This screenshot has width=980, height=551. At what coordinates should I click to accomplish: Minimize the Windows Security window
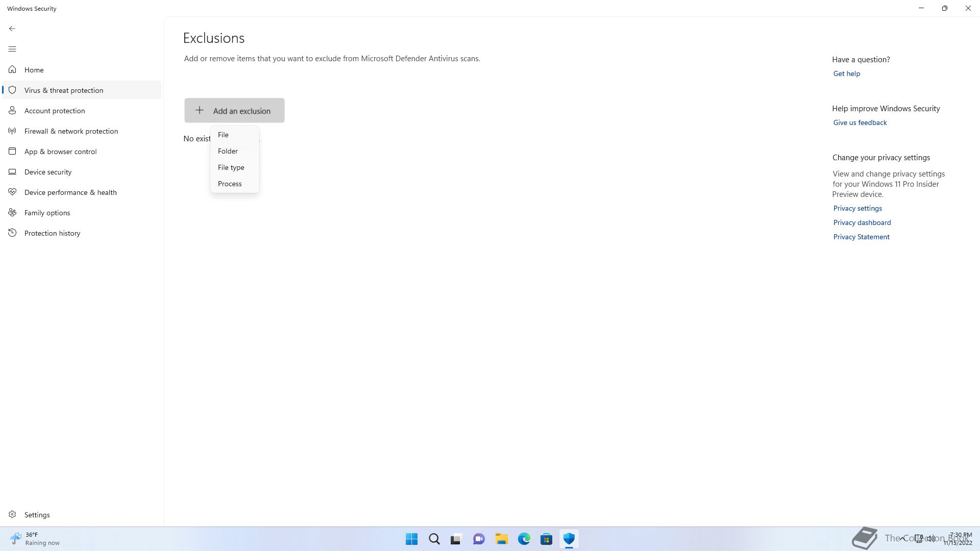[921, 8]
